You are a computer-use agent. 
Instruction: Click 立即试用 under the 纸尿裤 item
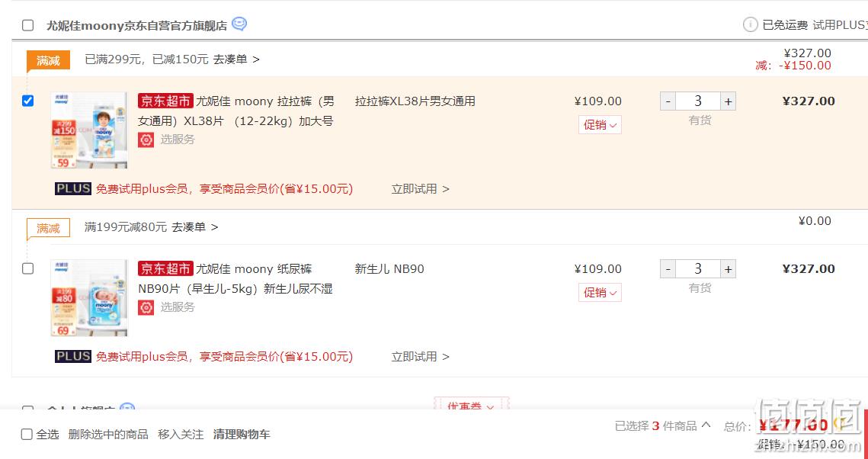[421, 357]
